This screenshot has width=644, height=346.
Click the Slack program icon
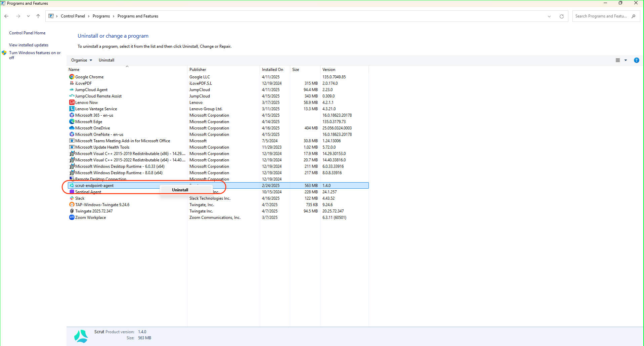click(x=72, y=198)
